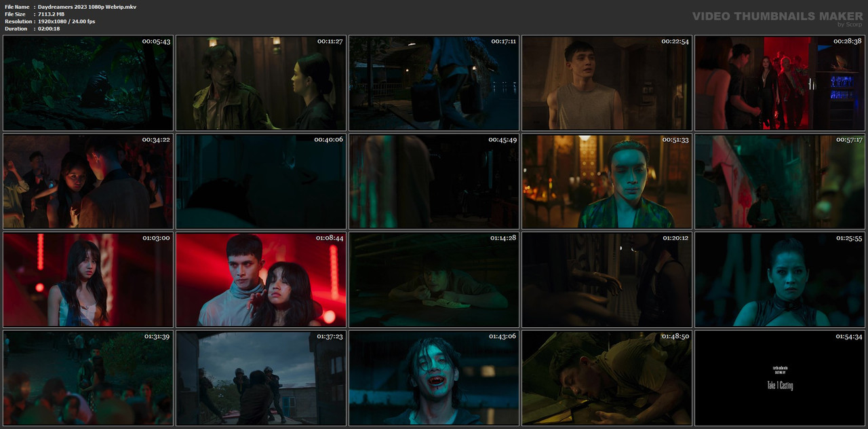Screen dimensions: 868x429
Task: Select the frame at 00:34:22
Action: [x=88, y=181]
